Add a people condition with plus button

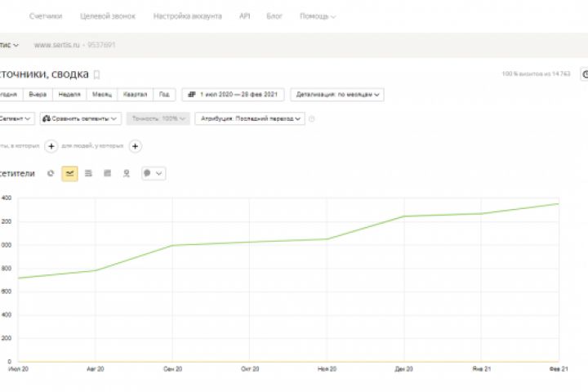(136, 146)
